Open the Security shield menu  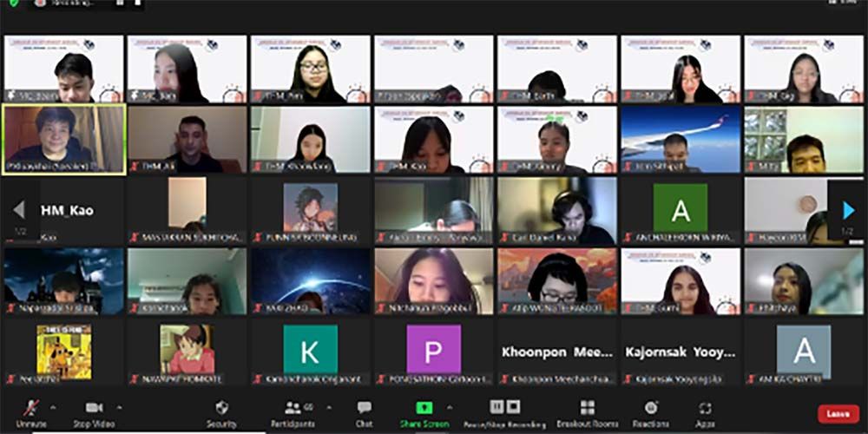pos(221,410)
